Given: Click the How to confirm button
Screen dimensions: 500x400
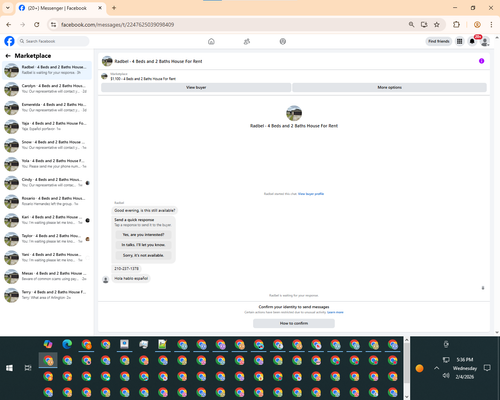Looking at the screenshot, I should click(294, 323).
